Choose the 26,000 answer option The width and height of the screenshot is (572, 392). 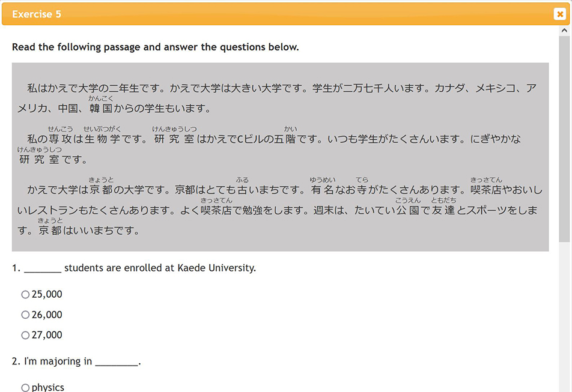25,315
